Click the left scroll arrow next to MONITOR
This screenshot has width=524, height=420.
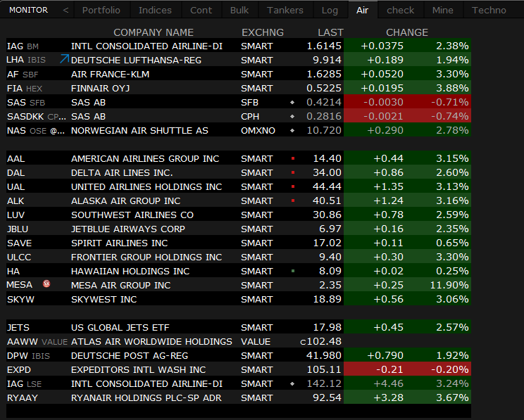pos(65,11)
